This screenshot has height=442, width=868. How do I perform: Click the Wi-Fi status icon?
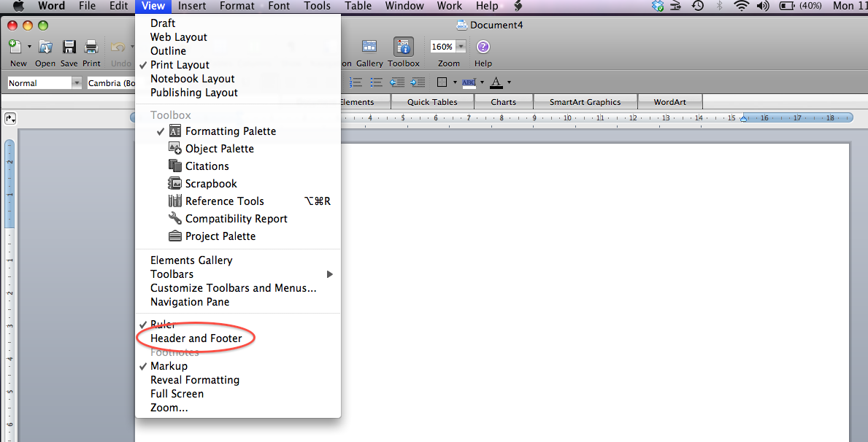pyautogui.click(x=741, y=6)
